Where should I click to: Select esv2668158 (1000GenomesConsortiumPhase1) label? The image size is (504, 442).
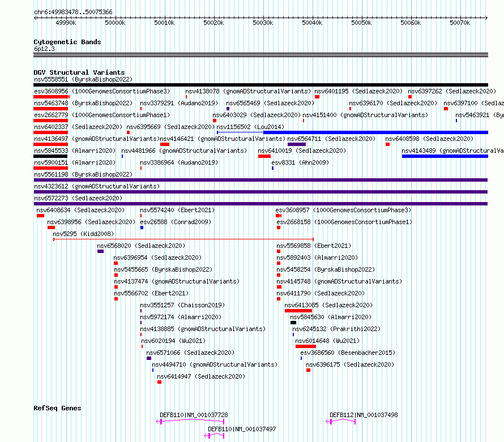coord(344,222)
